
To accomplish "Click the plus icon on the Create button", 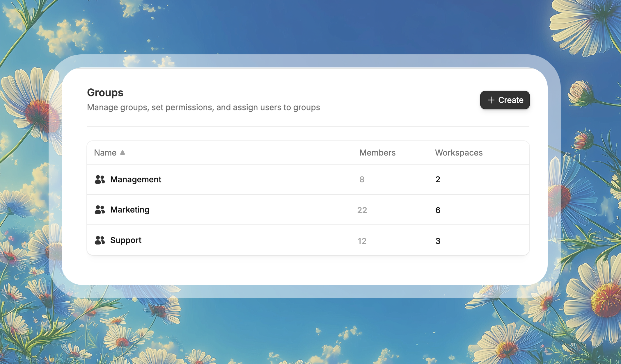I will click(491, 100).
